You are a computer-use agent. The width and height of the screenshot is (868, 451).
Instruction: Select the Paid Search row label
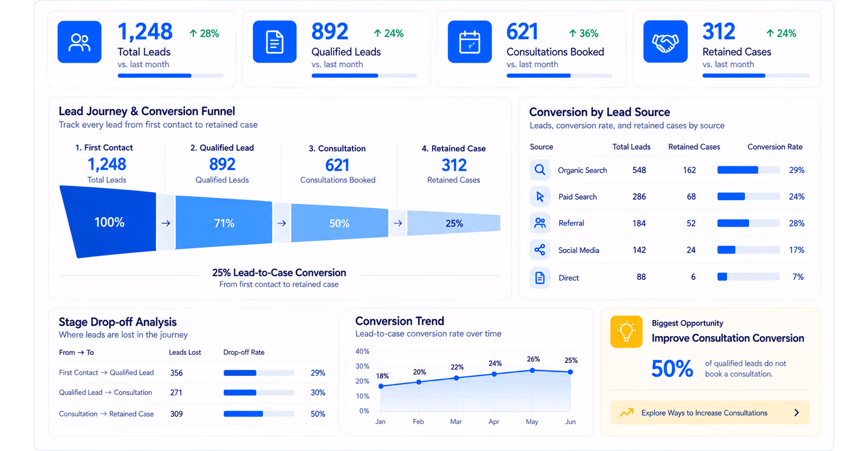click(578, 197)
